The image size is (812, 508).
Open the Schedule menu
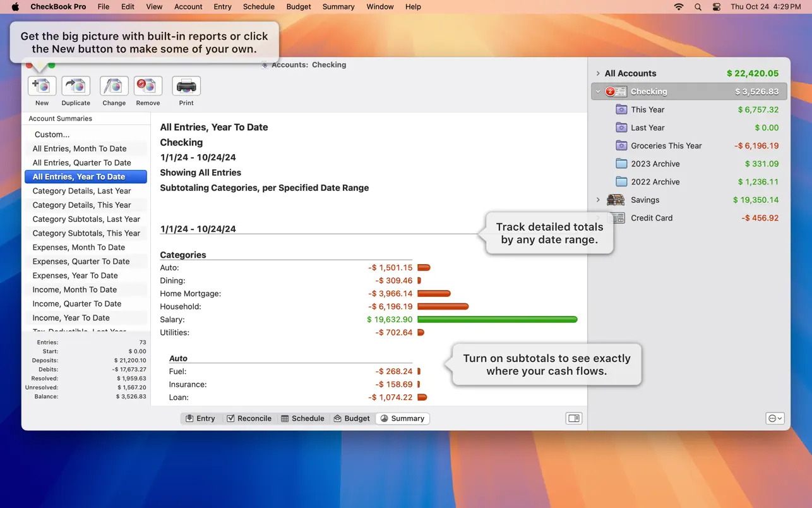[x=259, y=7]
